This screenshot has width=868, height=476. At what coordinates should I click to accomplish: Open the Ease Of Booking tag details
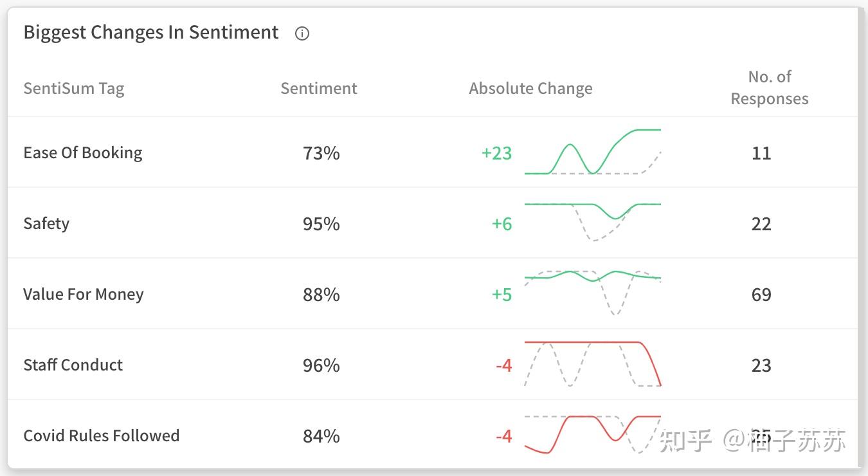coord(82,152)
